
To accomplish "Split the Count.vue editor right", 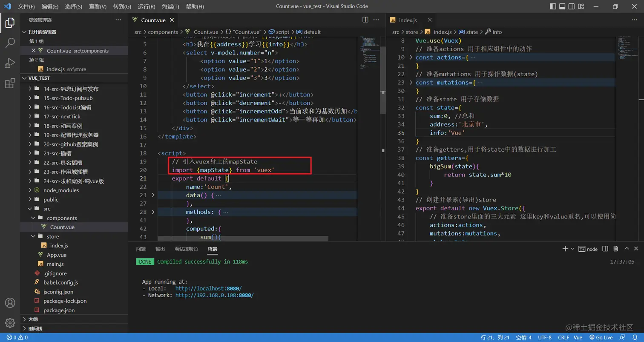I will pyautogui.click(x=365, y=20).
